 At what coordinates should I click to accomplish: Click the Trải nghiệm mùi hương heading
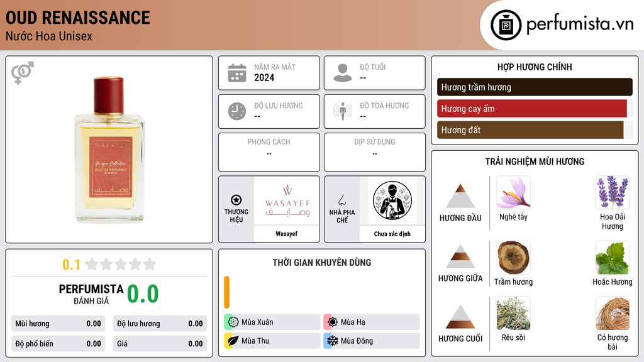click(535, 162)
